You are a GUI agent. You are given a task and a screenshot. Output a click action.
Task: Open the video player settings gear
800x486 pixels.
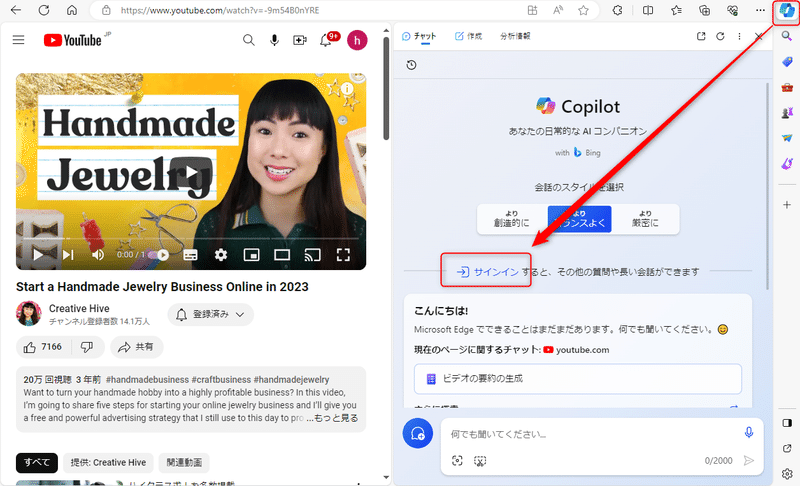221,254
